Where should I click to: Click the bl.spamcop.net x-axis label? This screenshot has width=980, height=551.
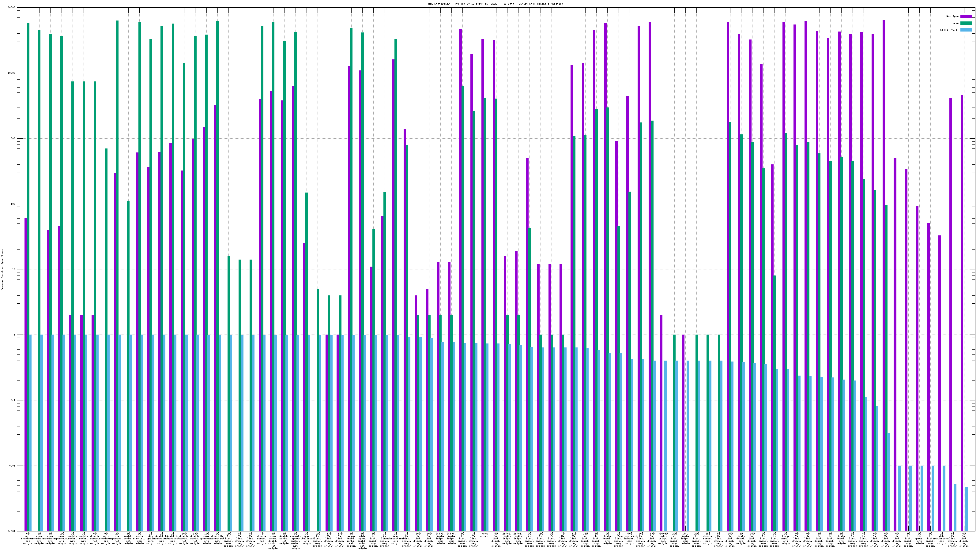[x=117, y=538]
